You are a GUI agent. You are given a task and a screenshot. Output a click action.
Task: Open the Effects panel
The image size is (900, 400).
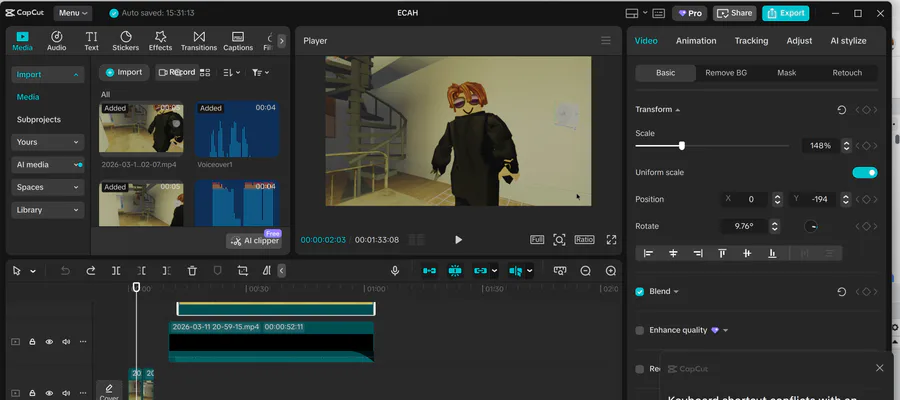160,41
